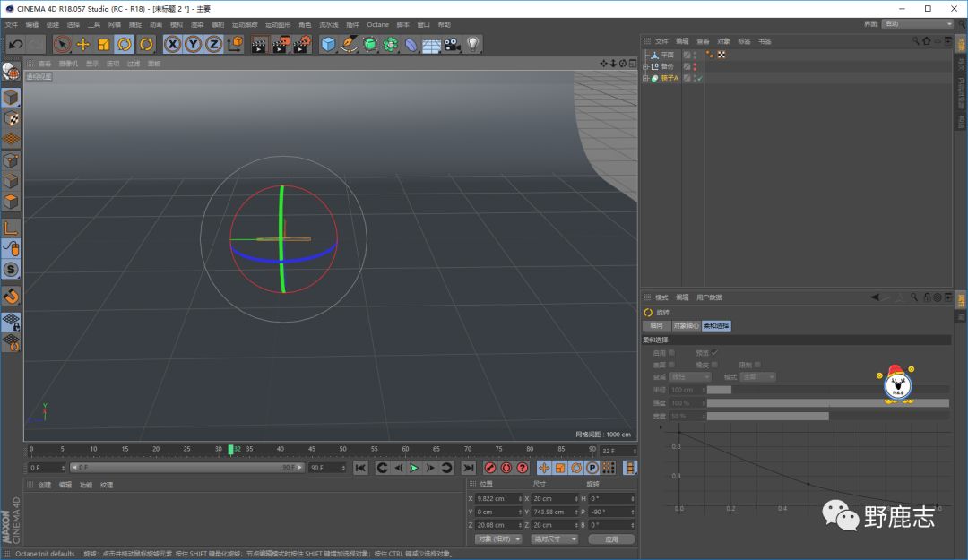Open the 界面 layout dropdown (启动)

[917, 24]
